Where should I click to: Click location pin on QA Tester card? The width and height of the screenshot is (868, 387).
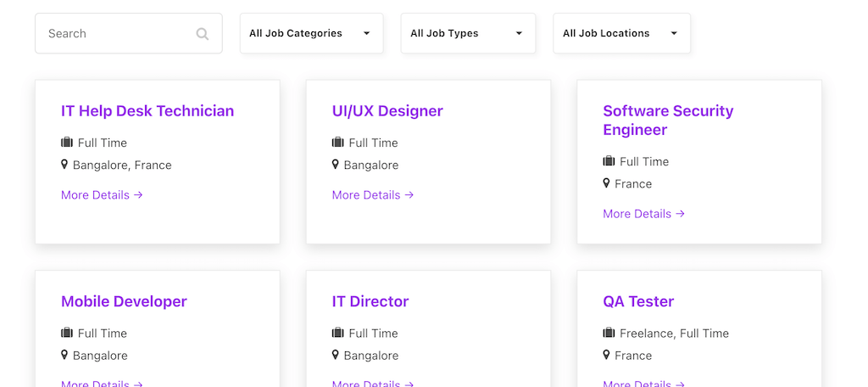tap(607, 355)
